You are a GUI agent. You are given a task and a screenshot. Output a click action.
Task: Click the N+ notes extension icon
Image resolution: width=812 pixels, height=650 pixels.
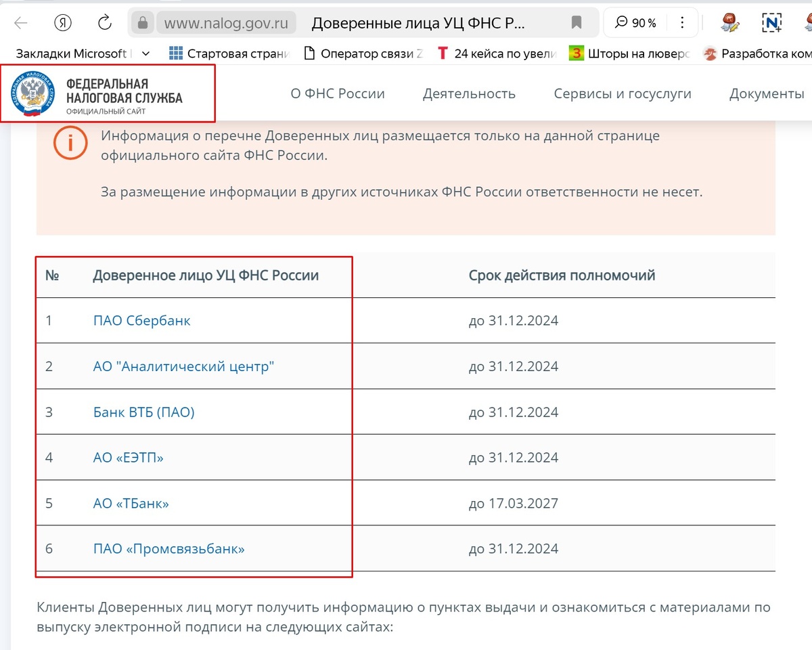(x=771, y=23)
